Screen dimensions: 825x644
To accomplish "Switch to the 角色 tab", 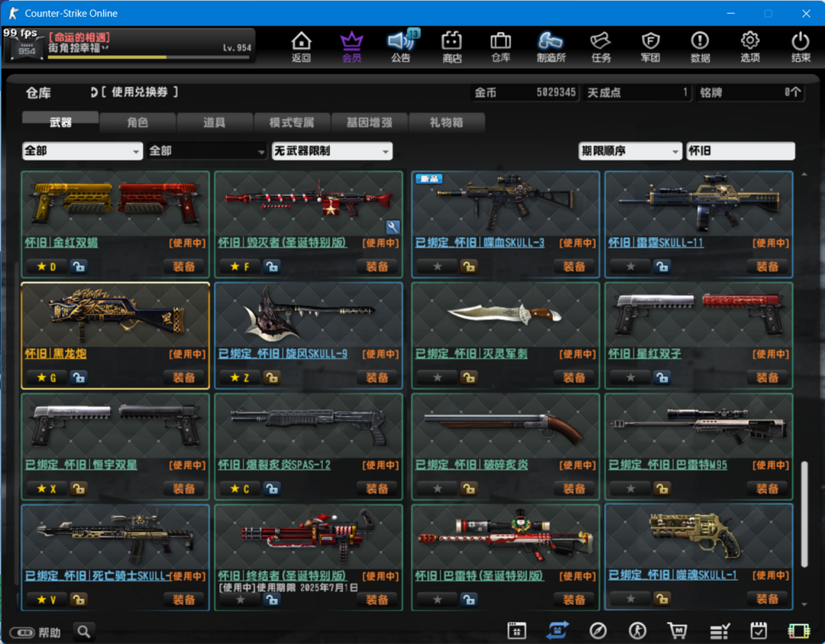I will 137,122.
